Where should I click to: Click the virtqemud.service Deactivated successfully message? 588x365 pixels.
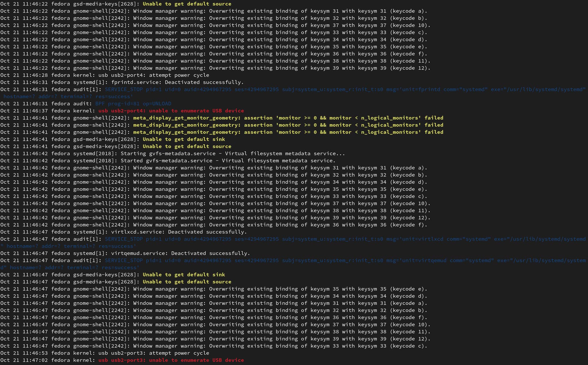click(180, 253)
